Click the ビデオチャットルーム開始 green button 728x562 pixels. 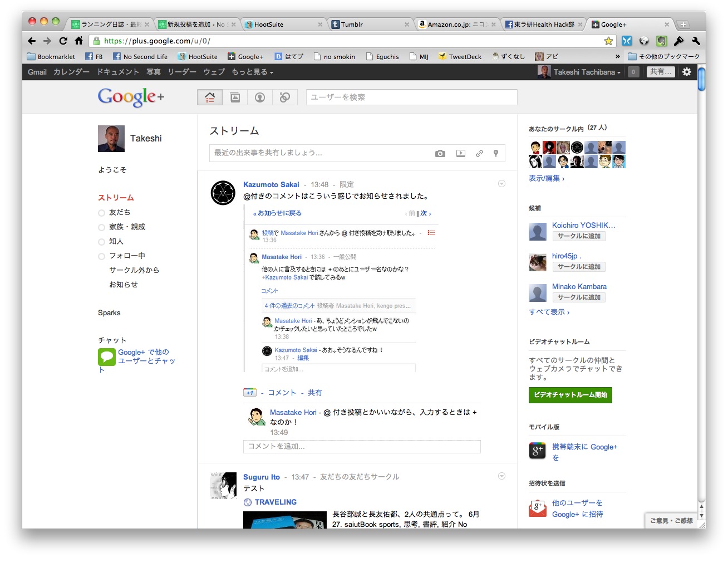(570, 395)
